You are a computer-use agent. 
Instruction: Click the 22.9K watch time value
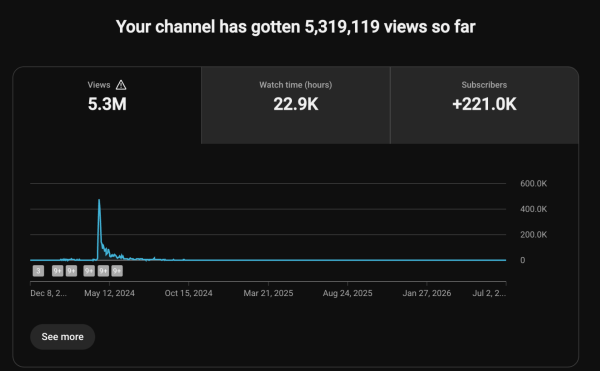point(296,104)
